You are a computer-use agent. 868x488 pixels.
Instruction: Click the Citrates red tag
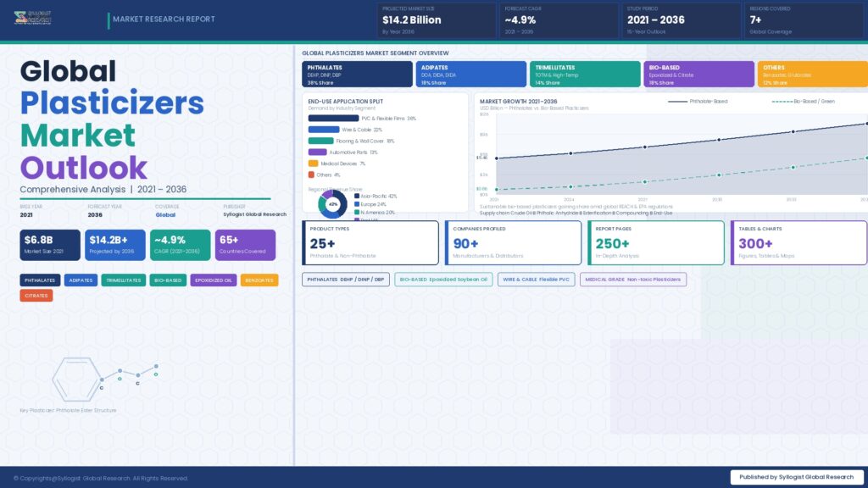point(36,296)
